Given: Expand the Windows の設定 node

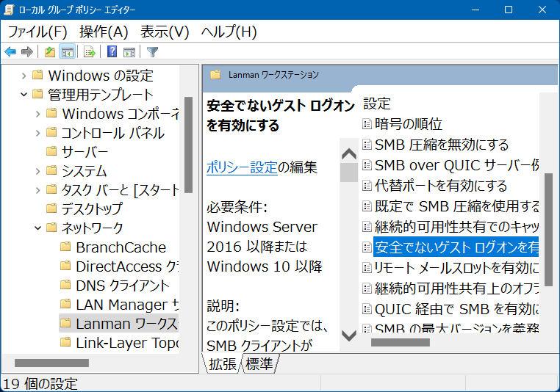Looking at the screenshot, I should pyautogui.click(x=24, y=76).
